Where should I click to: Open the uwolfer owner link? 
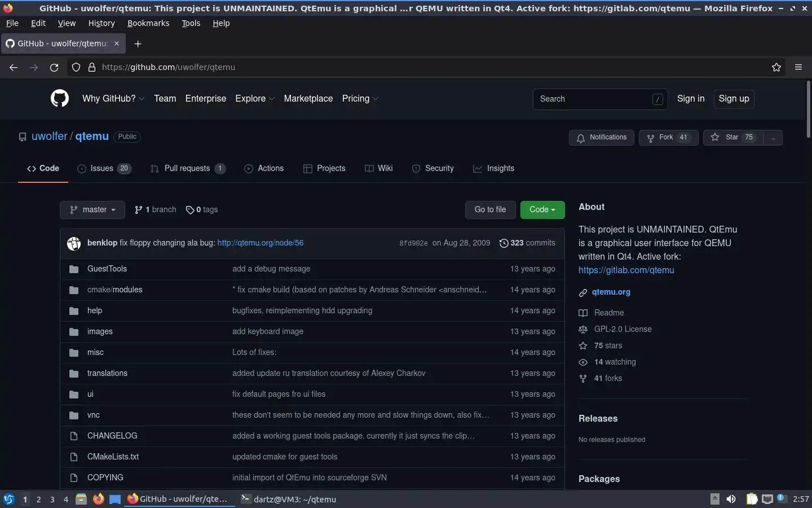point(50,136)
